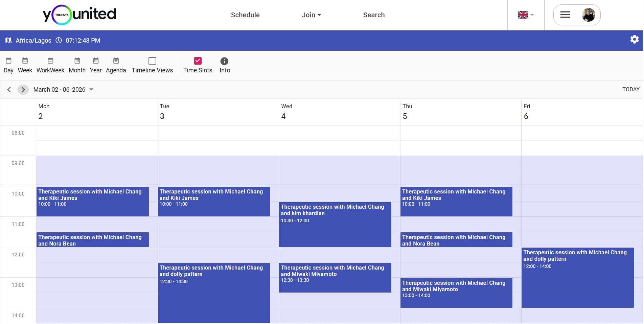Click the Info icon
Viewport: 644px width, 324px height.
pyautogui.click(x=224, y=65)
